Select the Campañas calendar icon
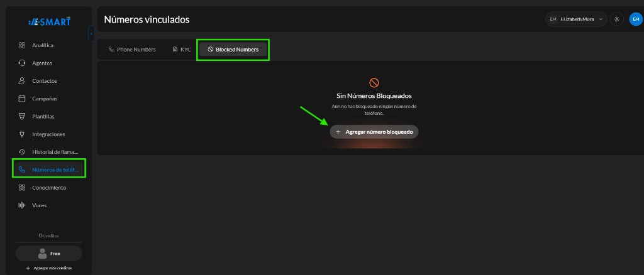The height and width of the screenshot is (275, 644). [x=22, y=99]
